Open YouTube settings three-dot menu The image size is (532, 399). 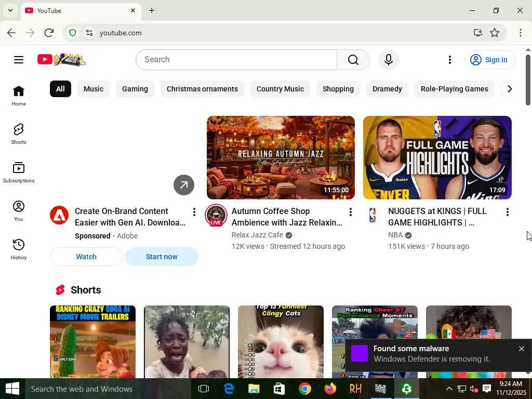(x=449, y=60)
